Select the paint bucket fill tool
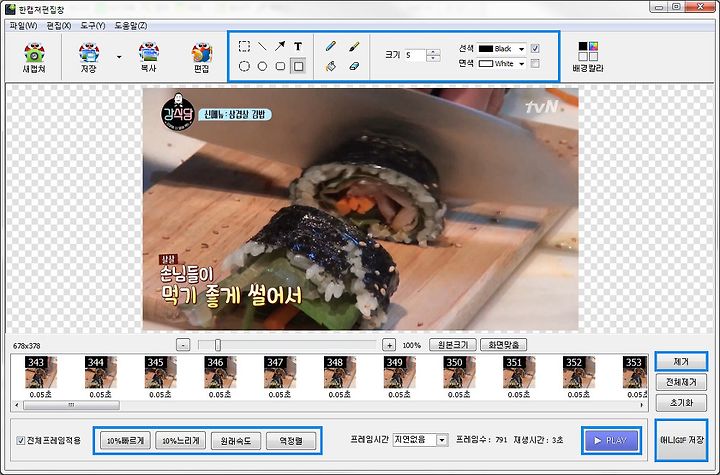The image size is (720, 475). [331, 66]
